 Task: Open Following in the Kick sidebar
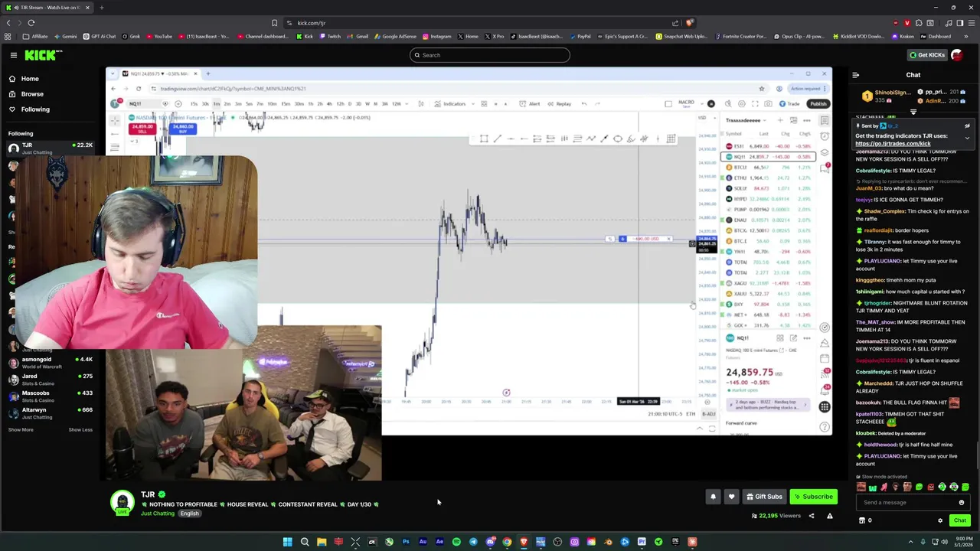35,109
